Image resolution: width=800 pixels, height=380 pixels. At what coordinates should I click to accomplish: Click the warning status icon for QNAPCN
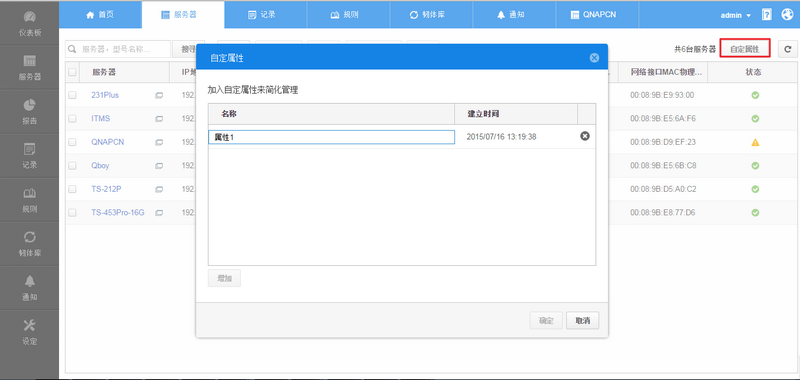click(755, 142)
